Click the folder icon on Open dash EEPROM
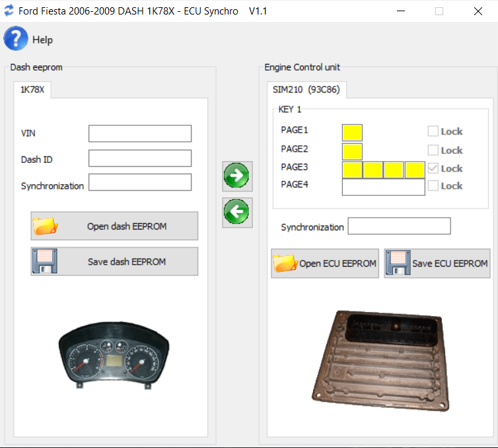This screenshot has height=448, width=498. 46,226
